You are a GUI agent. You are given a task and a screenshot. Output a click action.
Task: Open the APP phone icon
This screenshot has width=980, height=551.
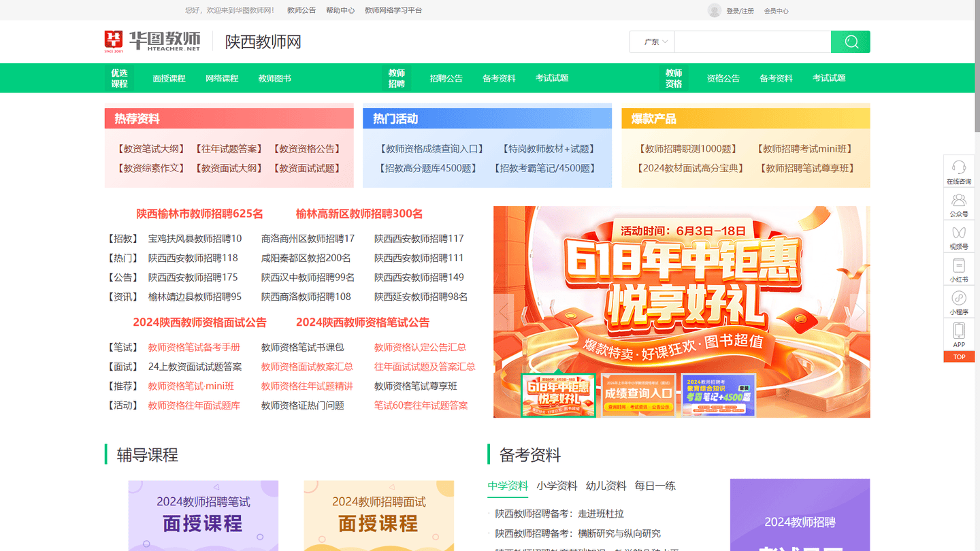pyautogui.click(x=959, y=335)
